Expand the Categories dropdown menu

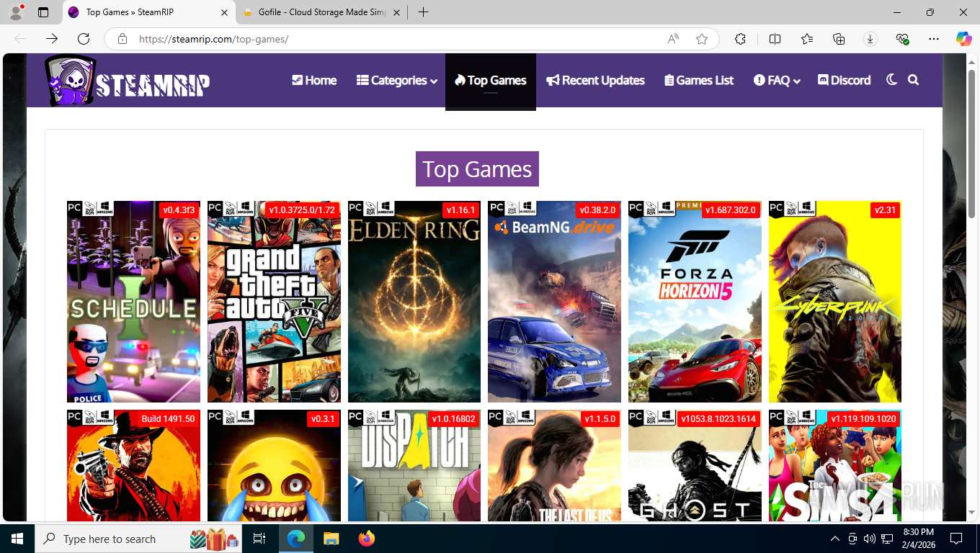pyautogui.click(x=397, y=80)
